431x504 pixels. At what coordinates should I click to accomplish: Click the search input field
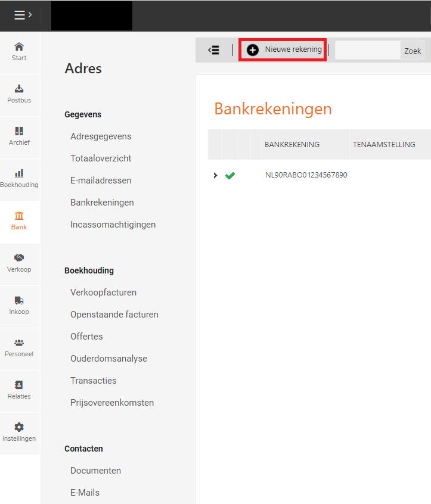click(x=367, y=51)
